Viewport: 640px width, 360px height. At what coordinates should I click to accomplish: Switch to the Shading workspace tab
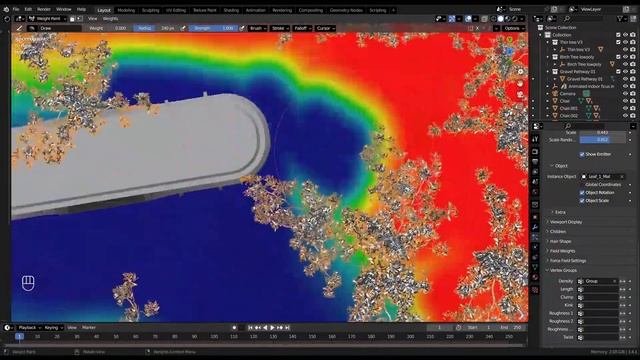(231, 10)
